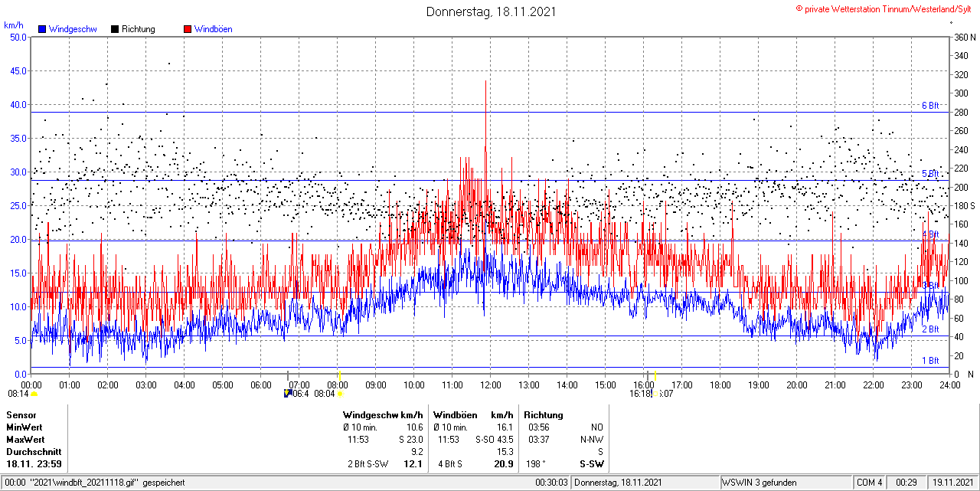This screenshot has width=980, height=491.
Task: Click the blue Windgeschw legend swatch
Action: (x=41, y=29)
